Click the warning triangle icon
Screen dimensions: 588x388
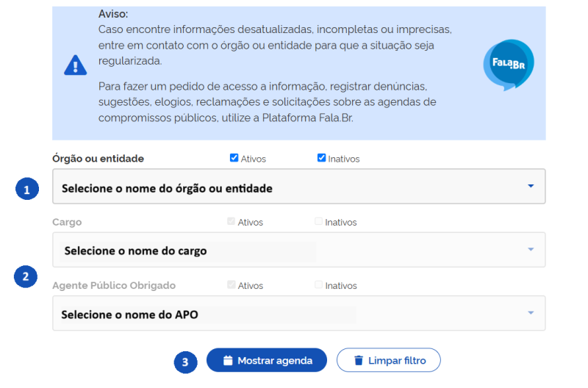(x=76, y=65)
